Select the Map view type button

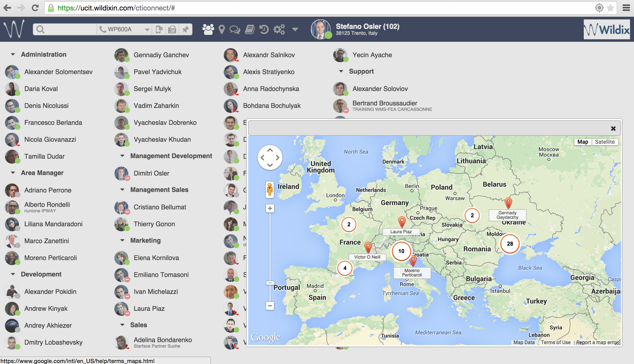pyautogui.click(x=583, y=142)
